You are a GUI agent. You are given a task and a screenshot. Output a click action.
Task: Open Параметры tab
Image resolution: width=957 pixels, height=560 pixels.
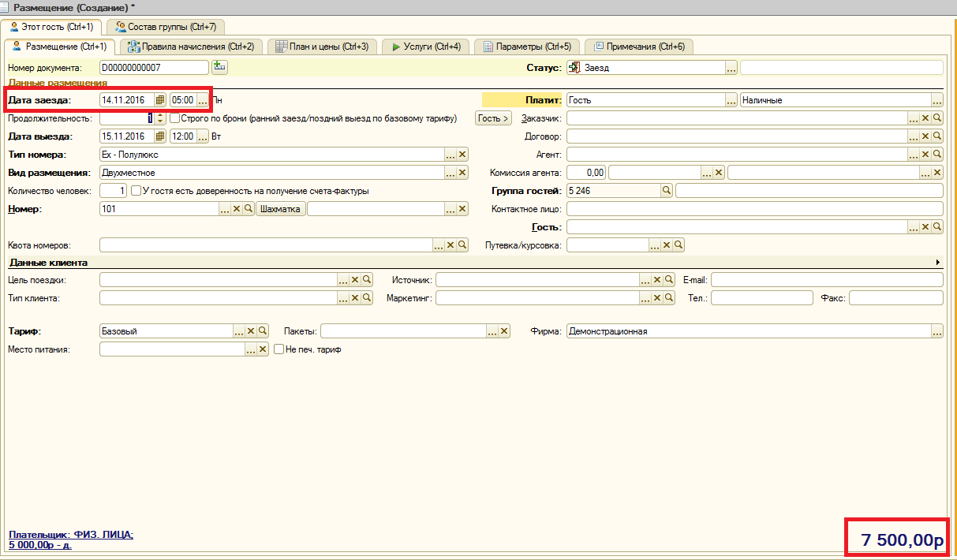click(x=527, y=47)
